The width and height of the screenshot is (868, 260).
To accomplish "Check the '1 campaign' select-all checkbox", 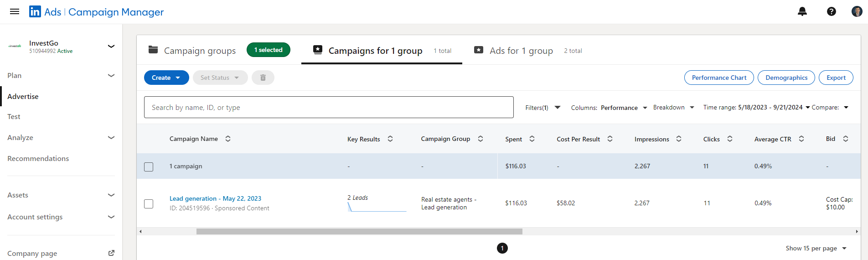I will pos(149,166).
